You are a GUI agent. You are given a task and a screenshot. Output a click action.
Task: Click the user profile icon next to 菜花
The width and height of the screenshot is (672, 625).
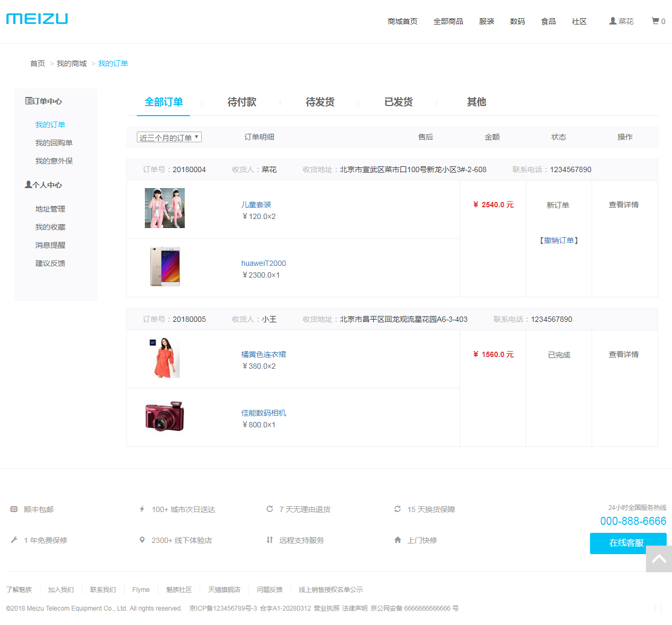point(613,21)
